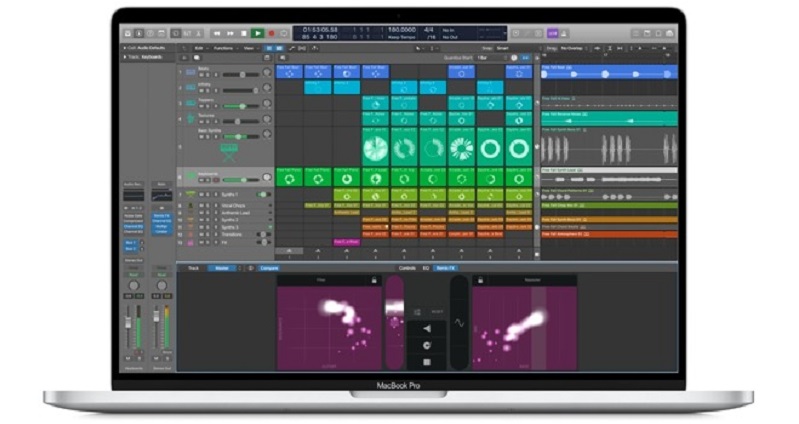
Task: Toggle the Transitions track on/off switch
Action: pyautogui.click(x=263, y=235)
